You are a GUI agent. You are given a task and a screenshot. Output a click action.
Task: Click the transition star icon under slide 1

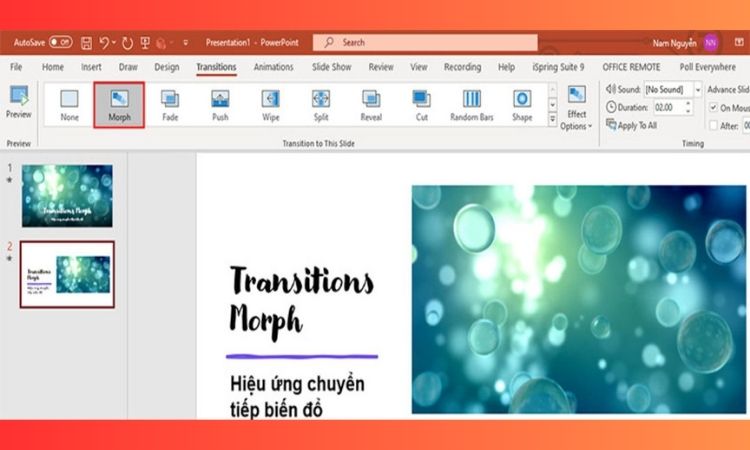[9, 180]
